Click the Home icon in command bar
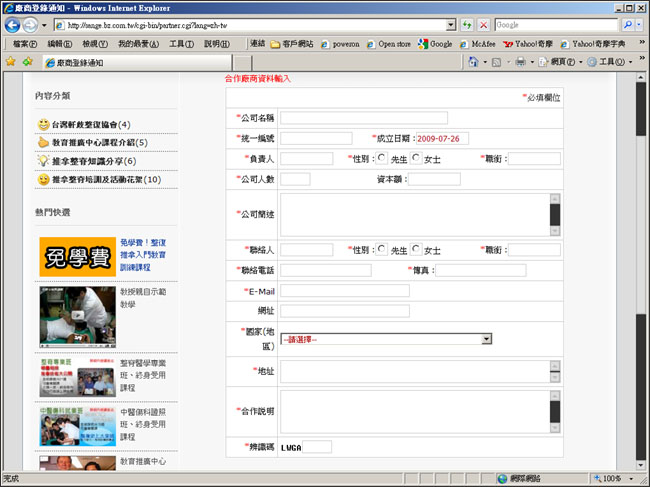Image resolution: width=650 pixels, height=487 pixels. [473, 62]
